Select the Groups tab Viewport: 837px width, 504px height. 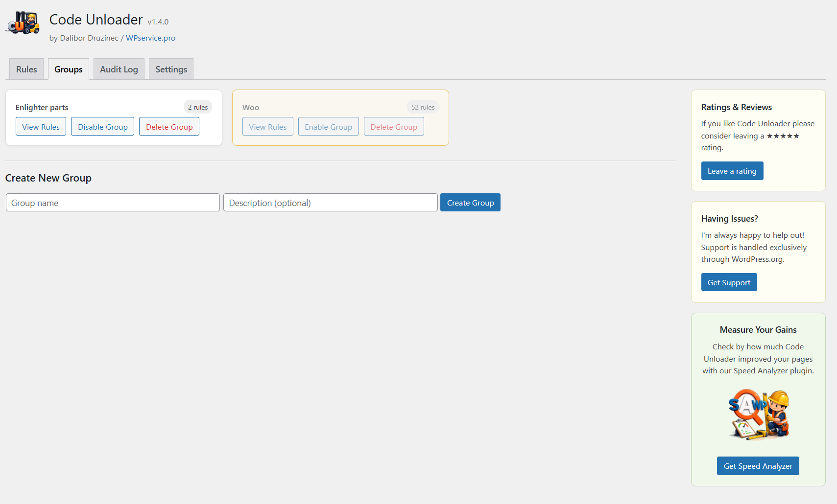click(68, 69)
